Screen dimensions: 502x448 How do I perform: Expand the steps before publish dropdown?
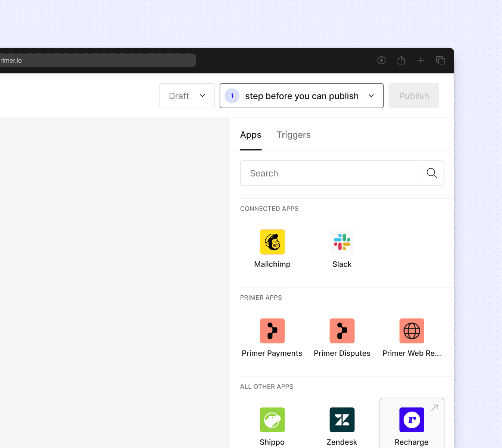(x=301, y=96)
